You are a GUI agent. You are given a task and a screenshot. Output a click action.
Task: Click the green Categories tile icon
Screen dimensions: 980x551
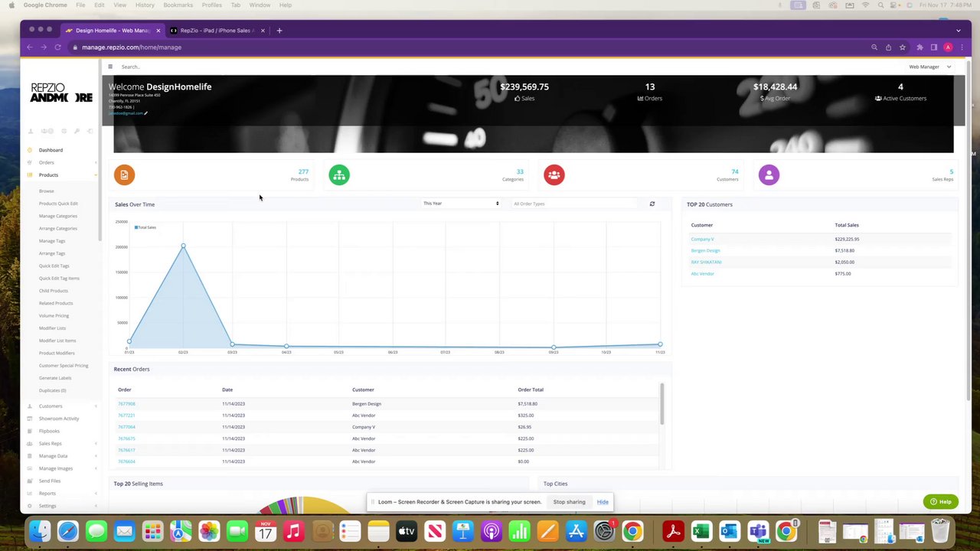[x=339, y=175]
